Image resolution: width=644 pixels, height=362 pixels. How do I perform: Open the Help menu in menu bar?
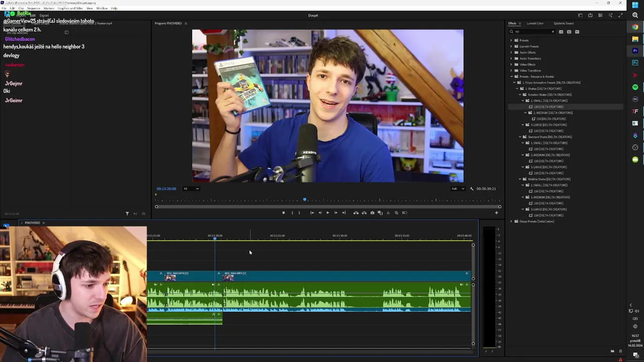point(114,9)
